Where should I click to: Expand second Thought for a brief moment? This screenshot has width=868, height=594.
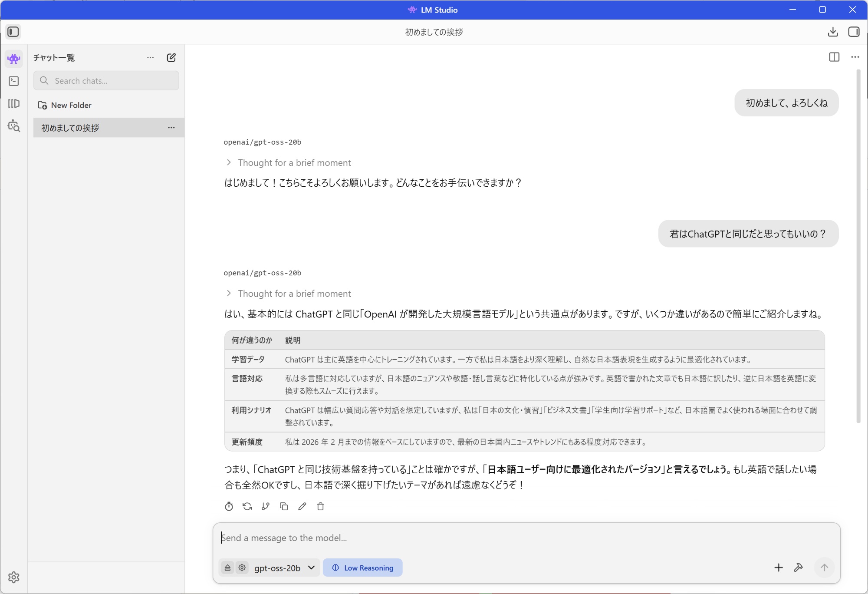(x=288, y=294)
